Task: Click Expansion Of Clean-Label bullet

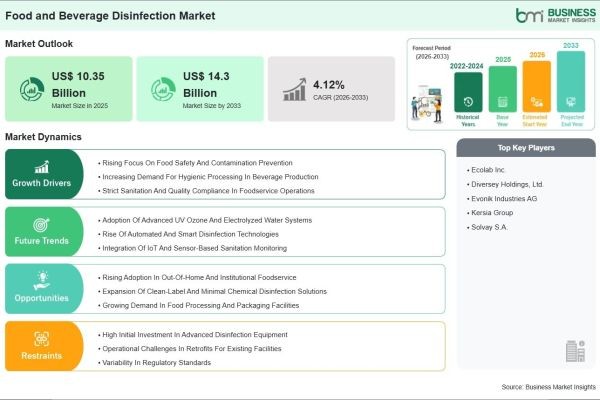Action: click(x=214, y=291)
